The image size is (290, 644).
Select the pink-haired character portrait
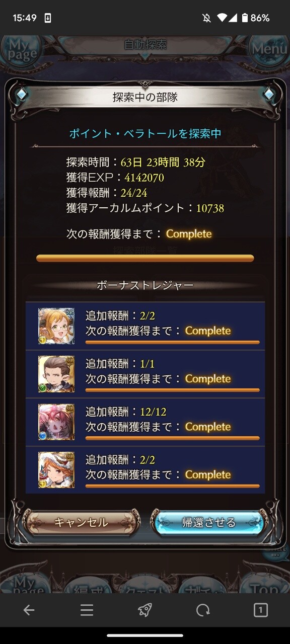[56, 422]
